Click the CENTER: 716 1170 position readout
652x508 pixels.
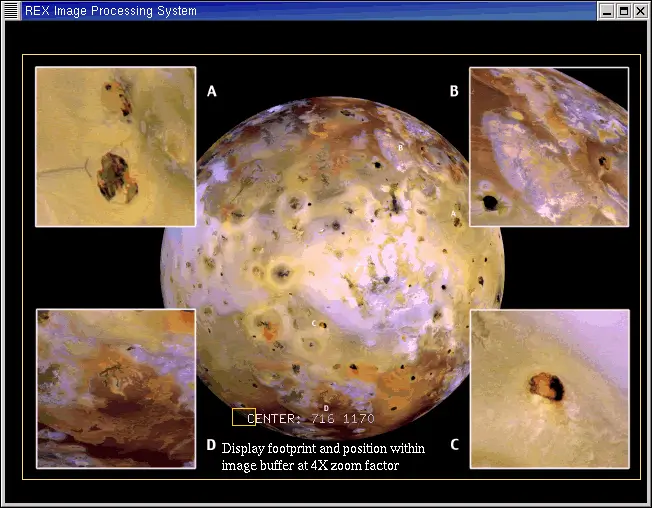pos(311,418)
